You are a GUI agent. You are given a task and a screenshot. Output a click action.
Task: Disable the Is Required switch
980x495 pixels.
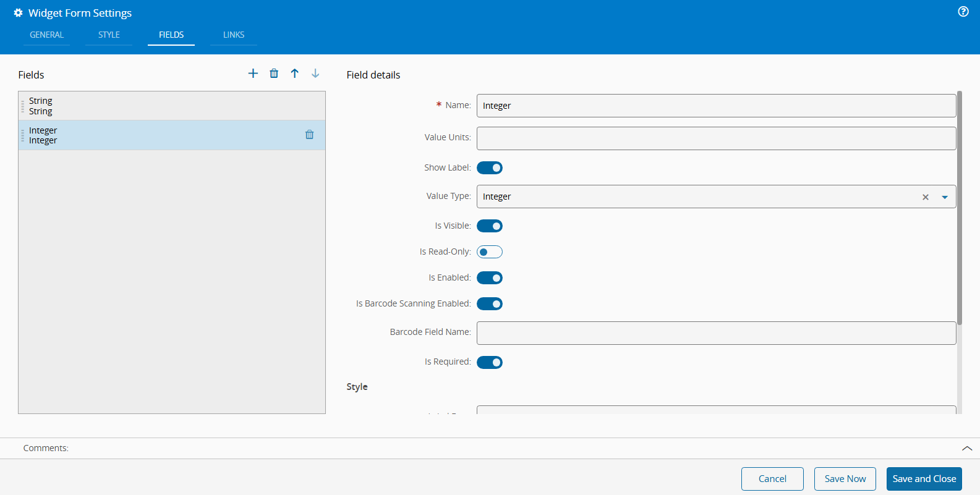point(489,363)
